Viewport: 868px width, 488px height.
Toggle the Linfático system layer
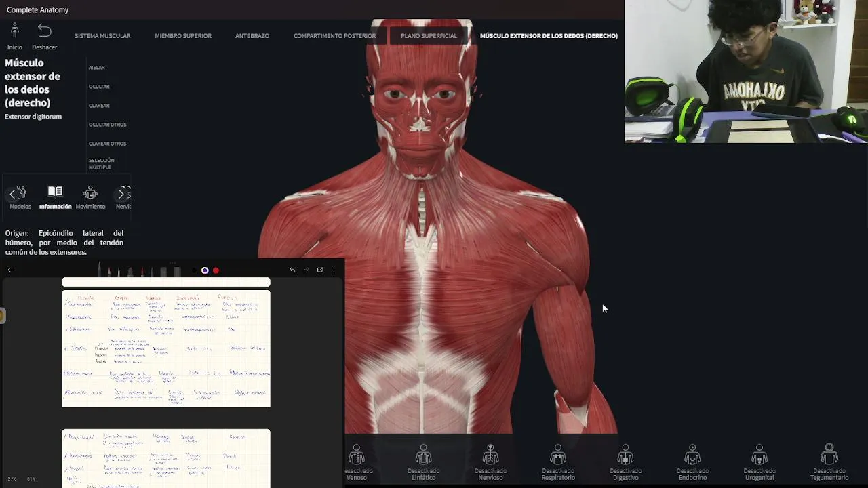click(423, 462)
